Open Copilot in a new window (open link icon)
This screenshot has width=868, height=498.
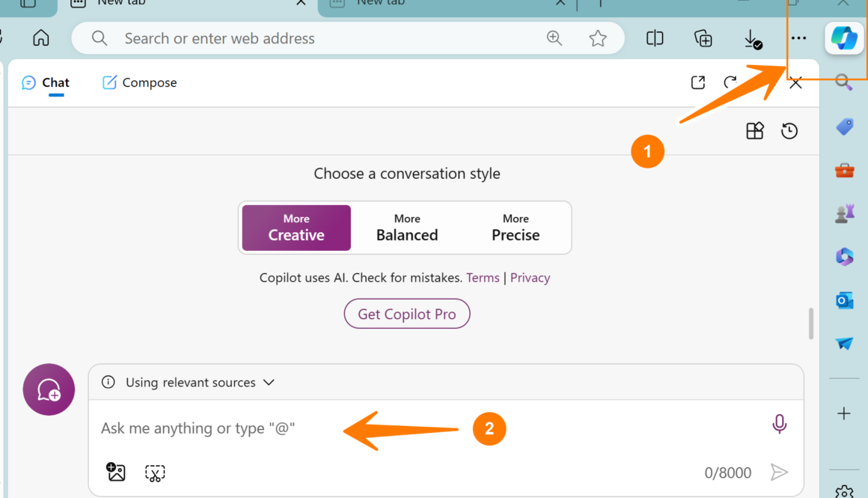click(x=697, y=82)
